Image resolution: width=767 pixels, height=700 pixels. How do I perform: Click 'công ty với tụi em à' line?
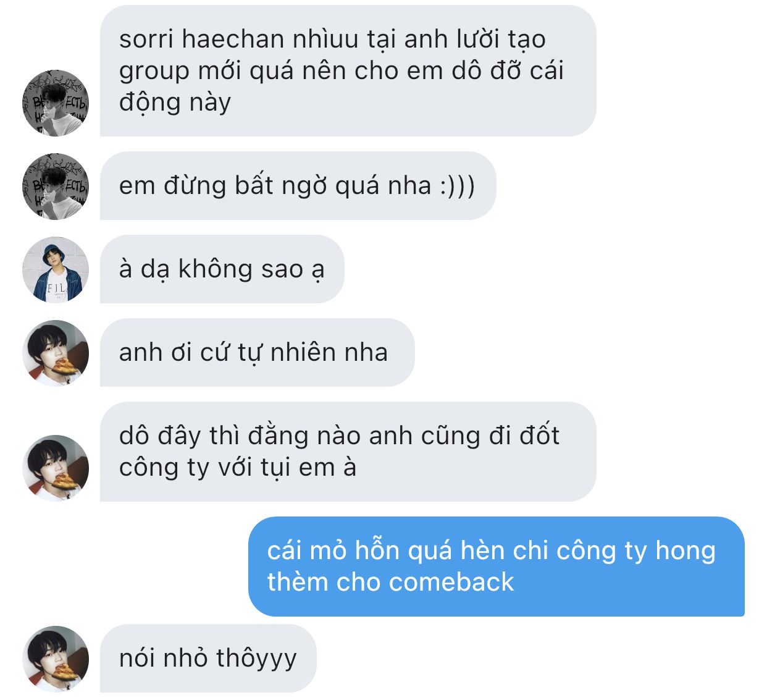coord(238,468)
